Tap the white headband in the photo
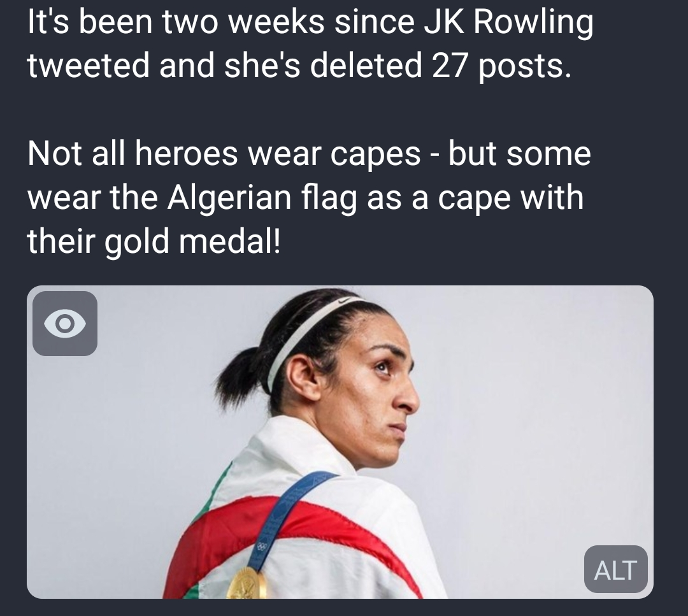 [x=307, y=332]
